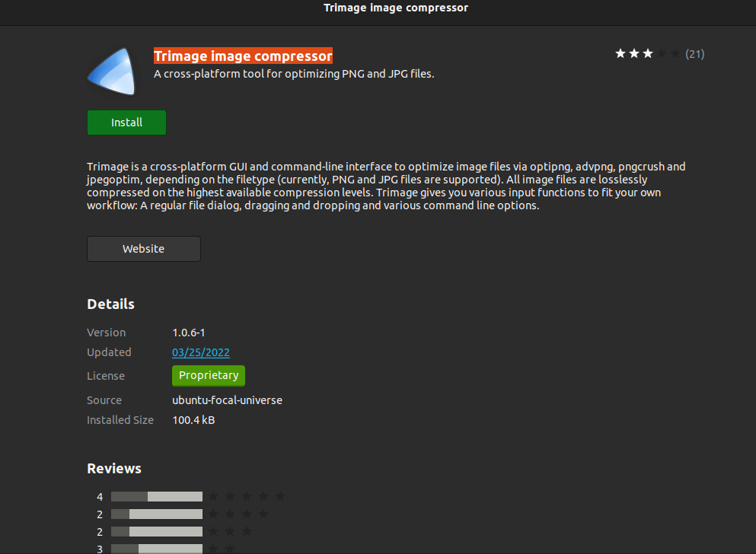
Task: Click the three-star review bar
Action: [157, 531]
